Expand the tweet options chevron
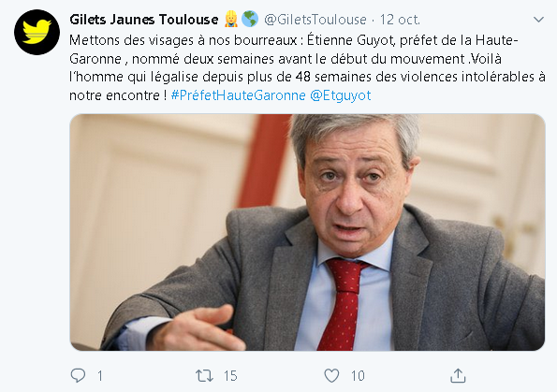This screenshot has width=557, height=392. 538,20
